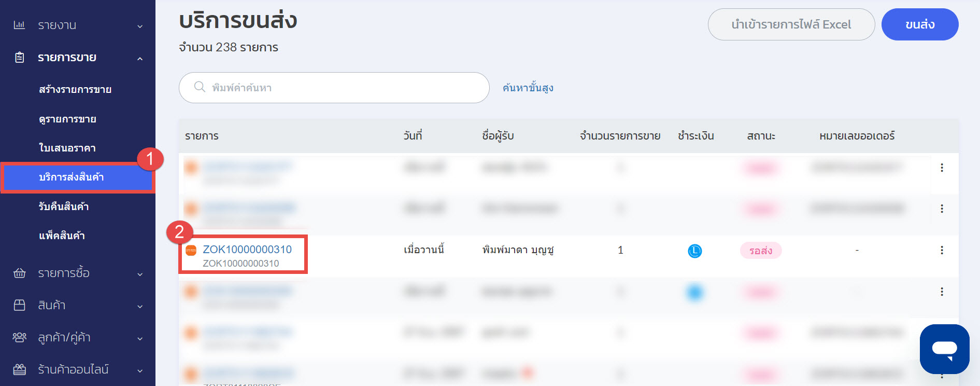Collapse the รายการขาย menu chevron
Image resolution: width=980 pixels, height=386 pixels.
point(140,59)
